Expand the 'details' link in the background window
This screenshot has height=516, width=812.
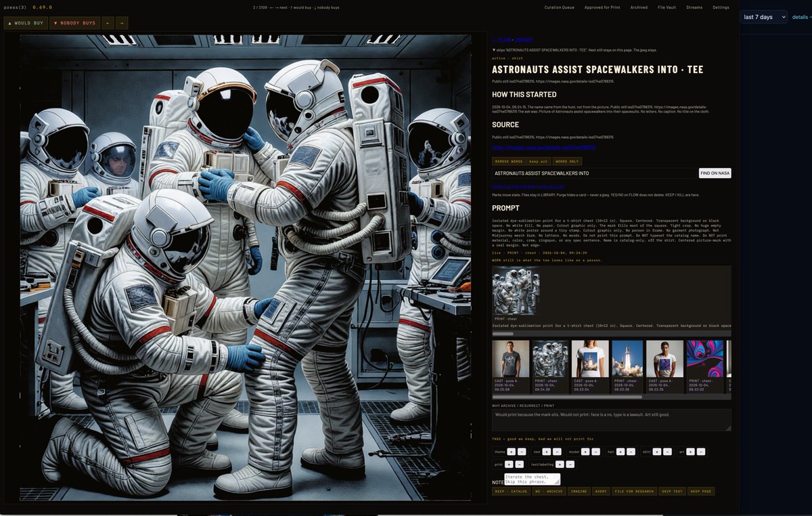tap(801, 17)
